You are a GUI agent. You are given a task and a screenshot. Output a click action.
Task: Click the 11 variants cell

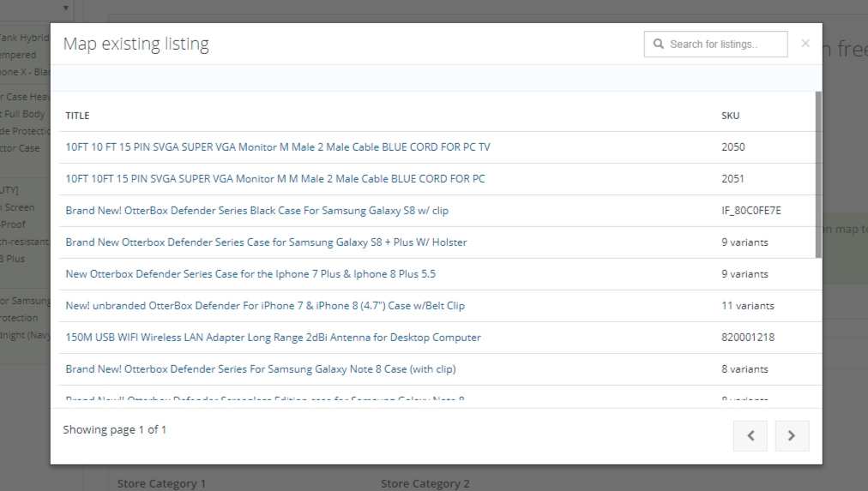coord(748,306)
